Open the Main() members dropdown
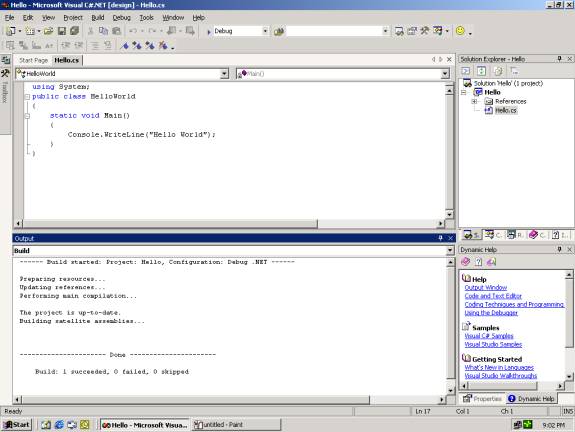Viewport: 575px width, 432px height. tap(445, 74)
